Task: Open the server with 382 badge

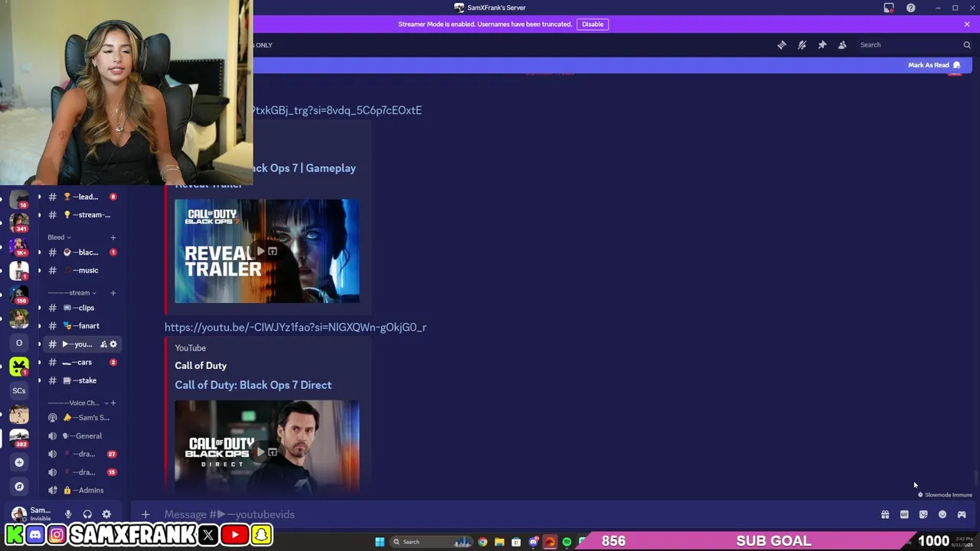Action: (19, 439)
